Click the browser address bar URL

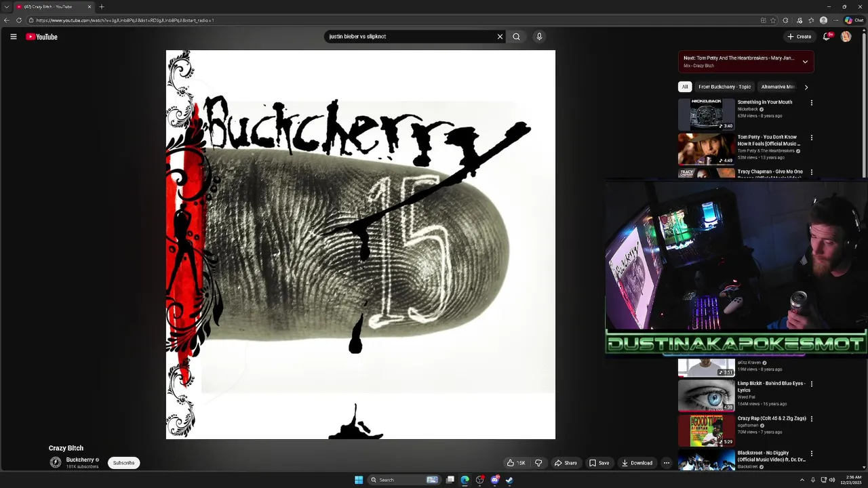pyautogui.click(x=125, y=20)
